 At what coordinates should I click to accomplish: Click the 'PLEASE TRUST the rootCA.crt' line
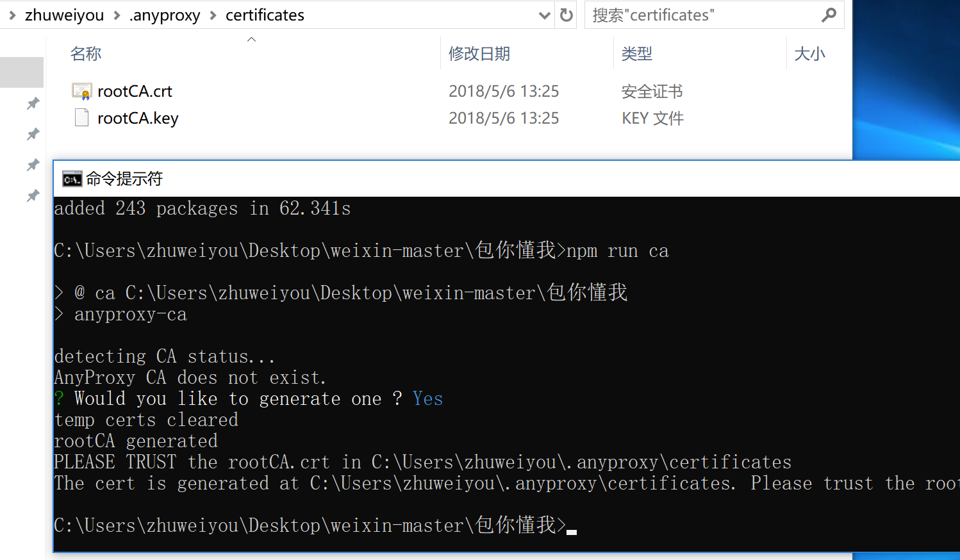pos(423,462)
